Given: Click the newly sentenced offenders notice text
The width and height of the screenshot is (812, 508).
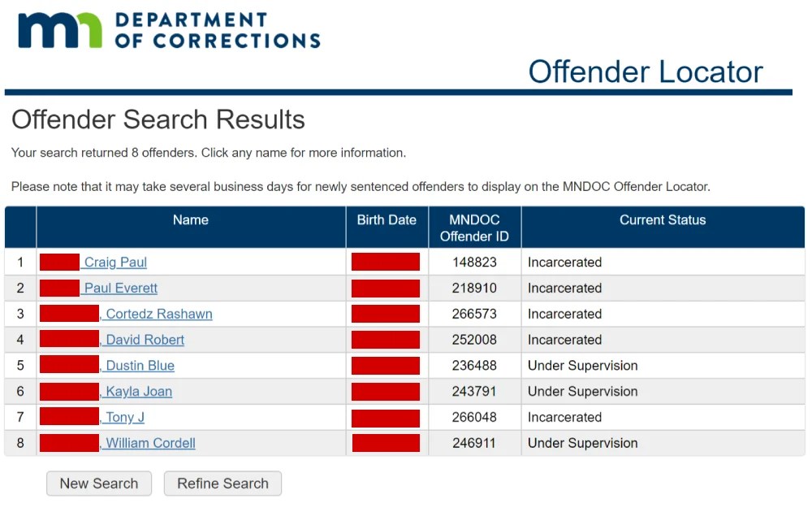Looking at the screenshot, I should (361, 187).
